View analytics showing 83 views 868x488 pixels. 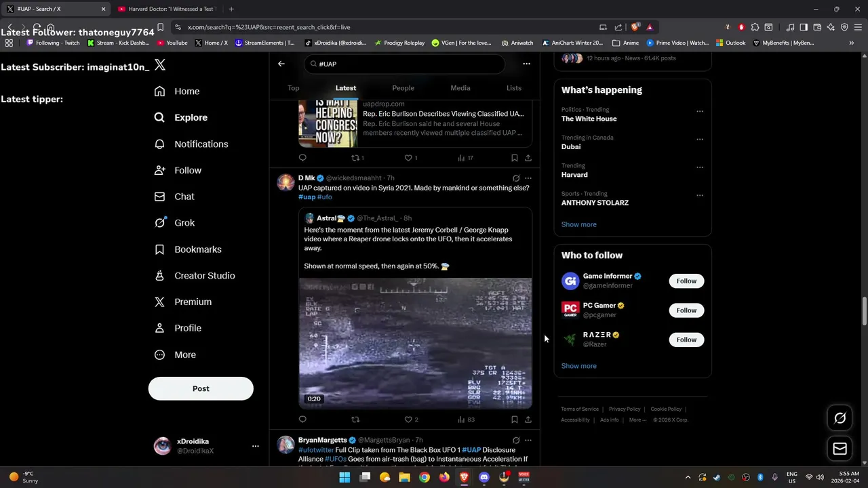pyautogui.click(x=467, y=420)
